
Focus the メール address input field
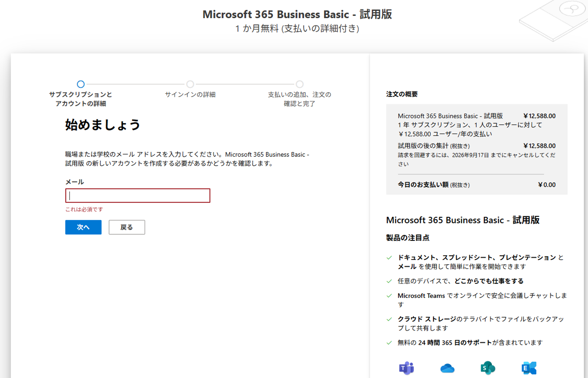click(x=138, y=196)
